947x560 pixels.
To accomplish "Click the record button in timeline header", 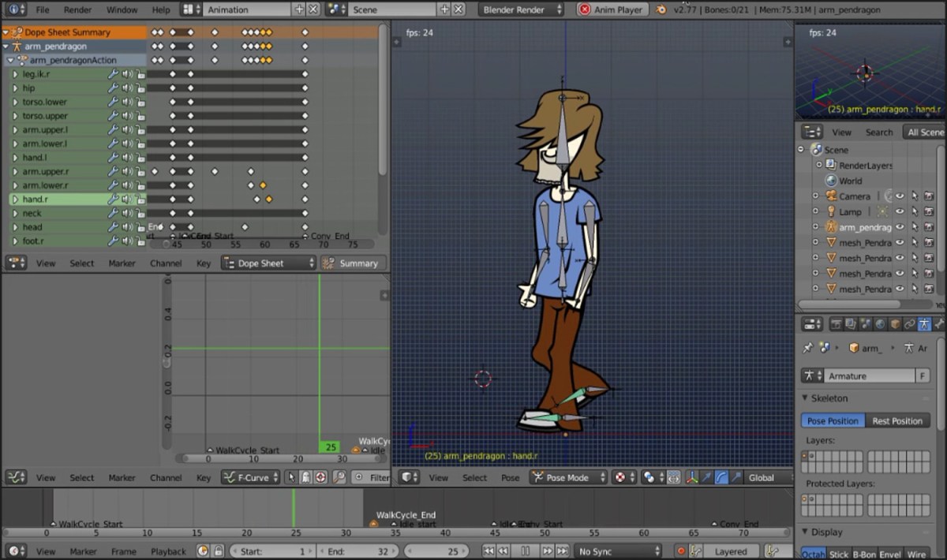I will 680,551.
